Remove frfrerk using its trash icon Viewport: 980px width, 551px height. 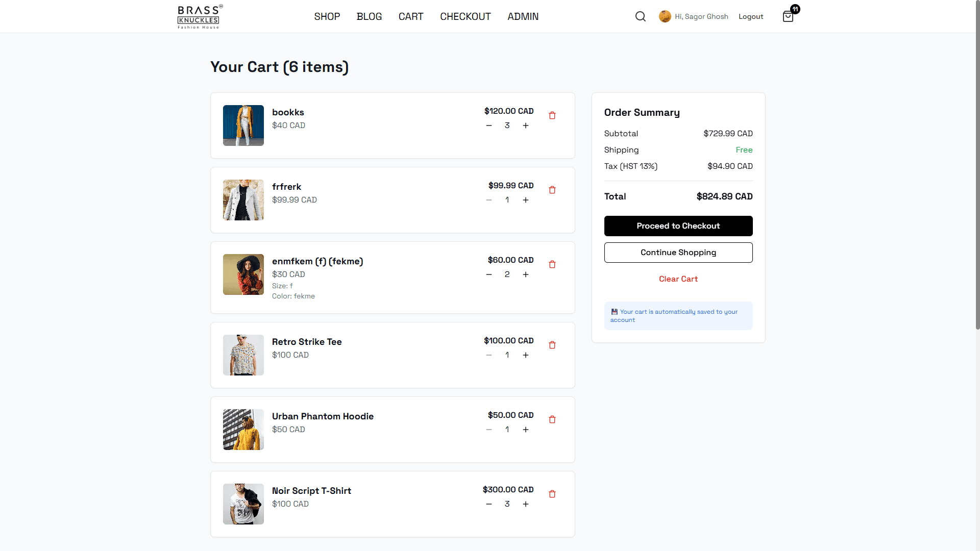(552, 190)
